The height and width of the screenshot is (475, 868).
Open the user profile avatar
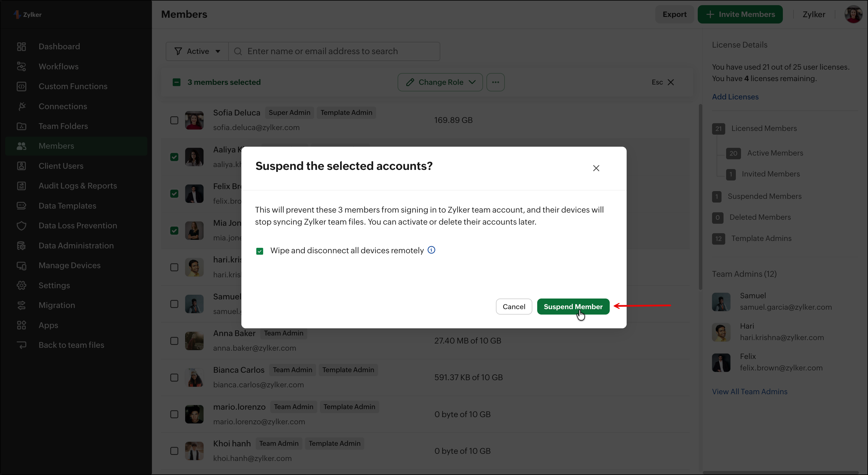point(853,15)
